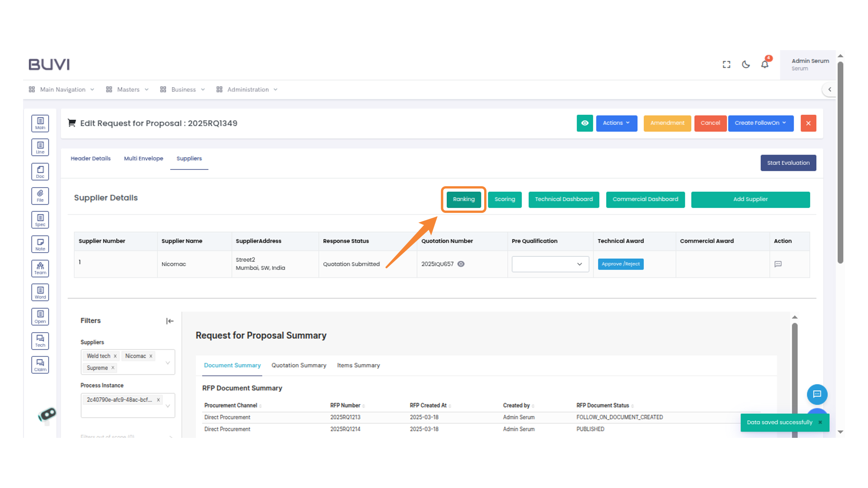Open the File attachment sidebar icon
Viewport: 868px width, 488px height.
click(x=40, y=196)
